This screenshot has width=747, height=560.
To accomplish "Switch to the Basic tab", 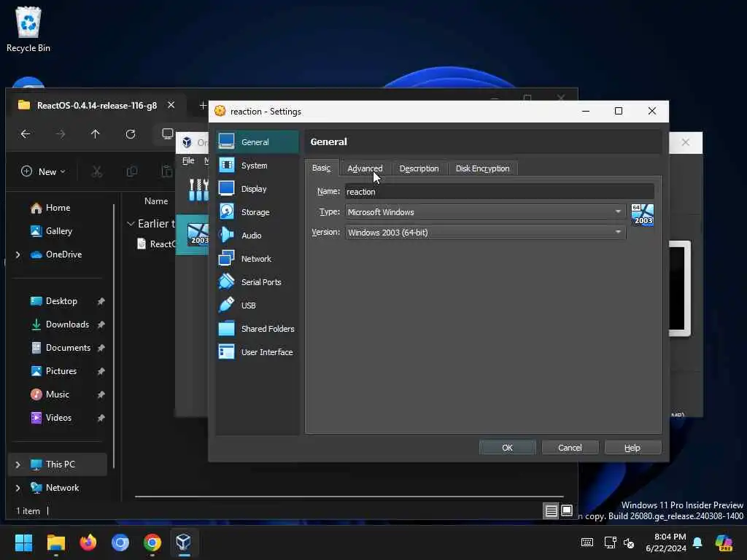I will (322, 168).
